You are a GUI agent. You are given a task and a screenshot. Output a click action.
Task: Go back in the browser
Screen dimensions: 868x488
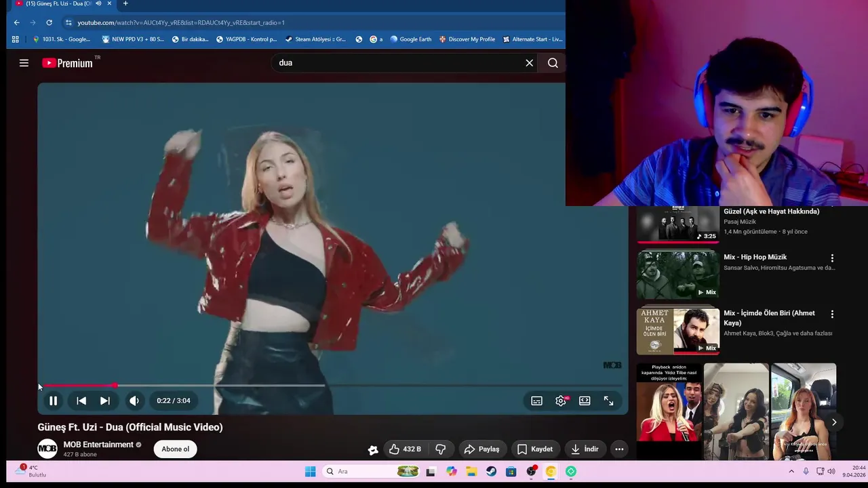[x=16, y=22]
